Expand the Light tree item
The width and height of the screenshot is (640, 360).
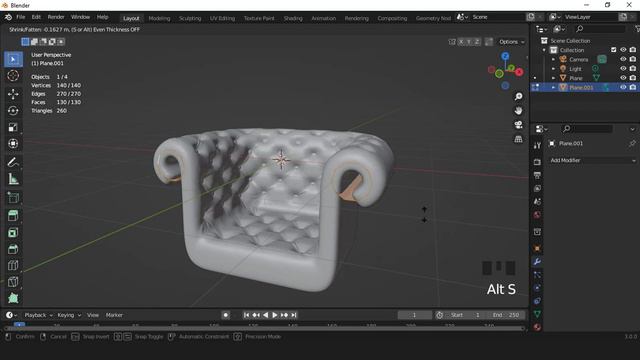tap(553, 69)
